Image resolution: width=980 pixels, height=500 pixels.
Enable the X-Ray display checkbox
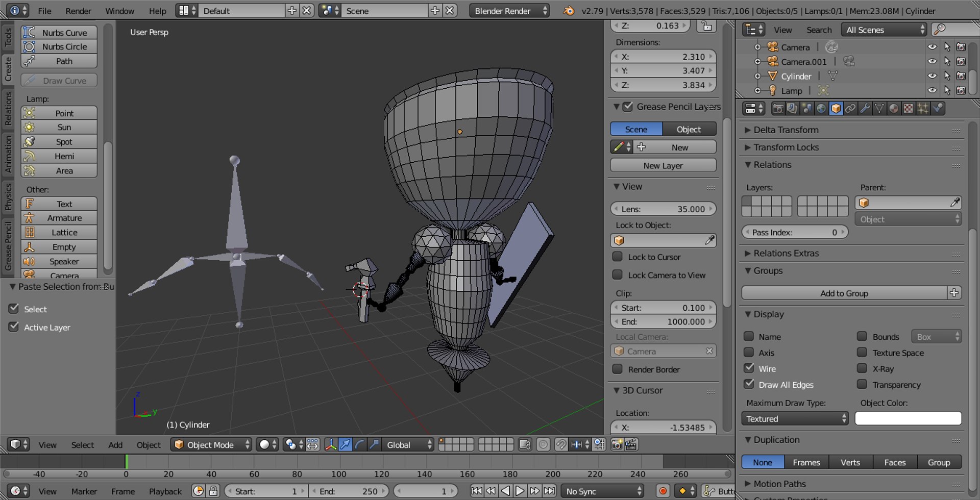(862, 368)
